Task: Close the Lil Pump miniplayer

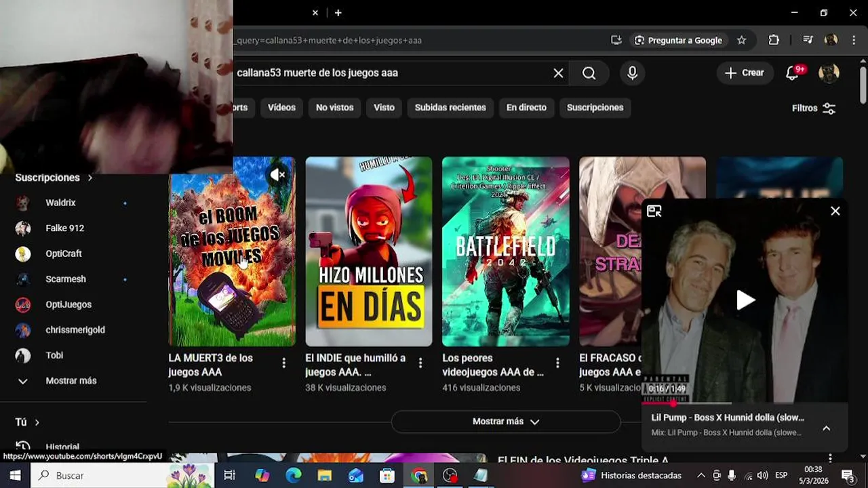Action: point(835,211)
